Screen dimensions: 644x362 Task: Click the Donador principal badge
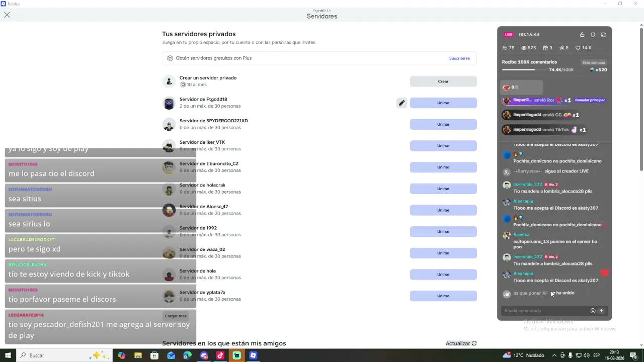coord(589,100)
